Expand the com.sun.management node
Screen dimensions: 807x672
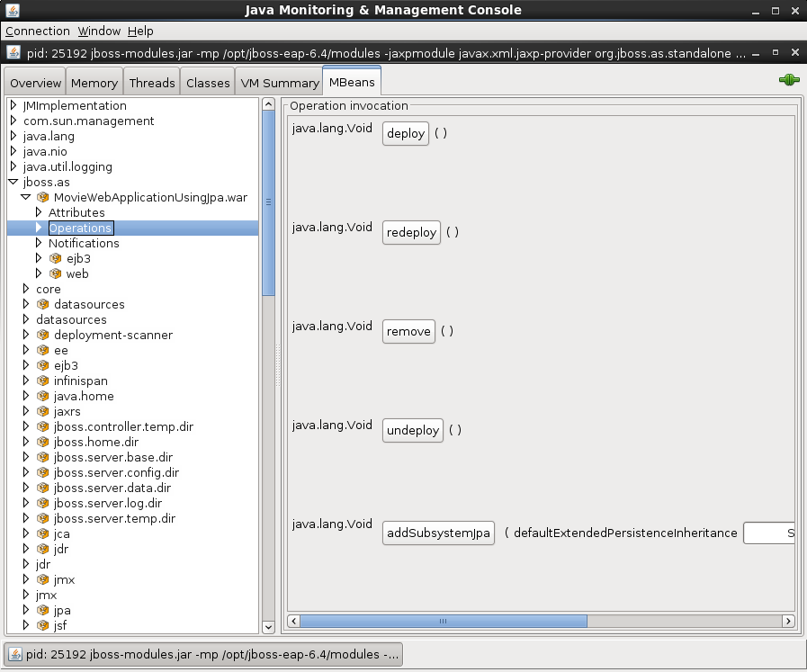[x=13, y=121]
